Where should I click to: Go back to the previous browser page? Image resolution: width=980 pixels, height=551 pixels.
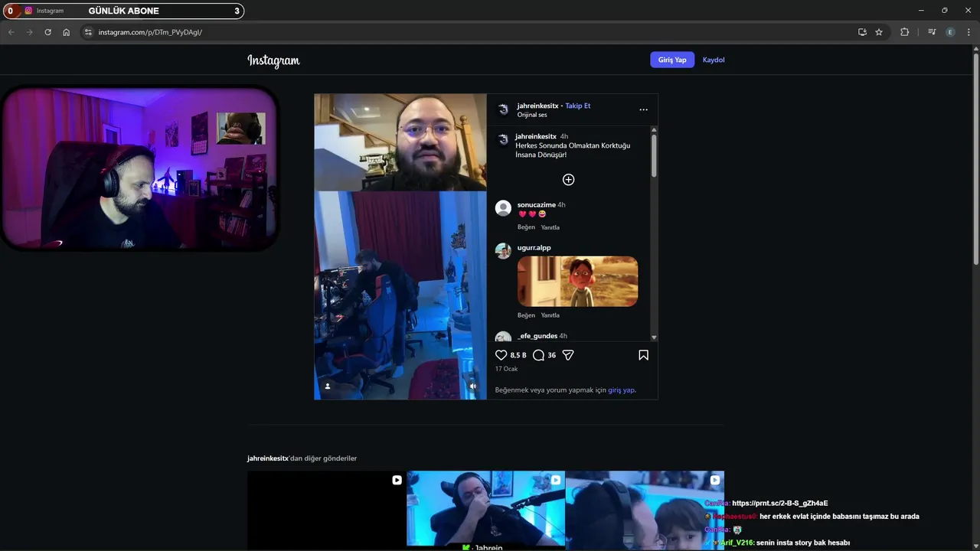(11, 32)
